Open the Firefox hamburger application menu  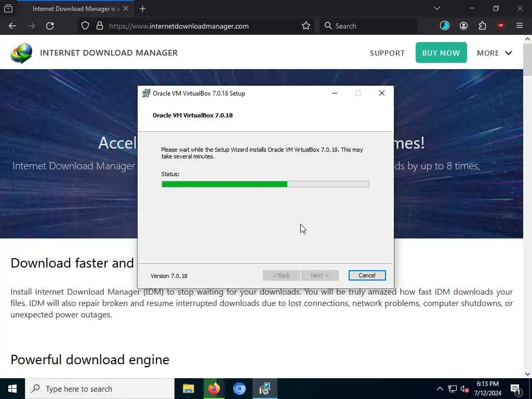520,25
